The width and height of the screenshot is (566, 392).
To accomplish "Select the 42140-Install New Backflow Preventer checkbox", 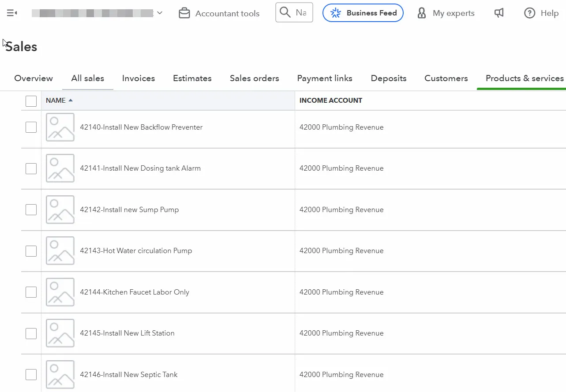I will [31, 127].
